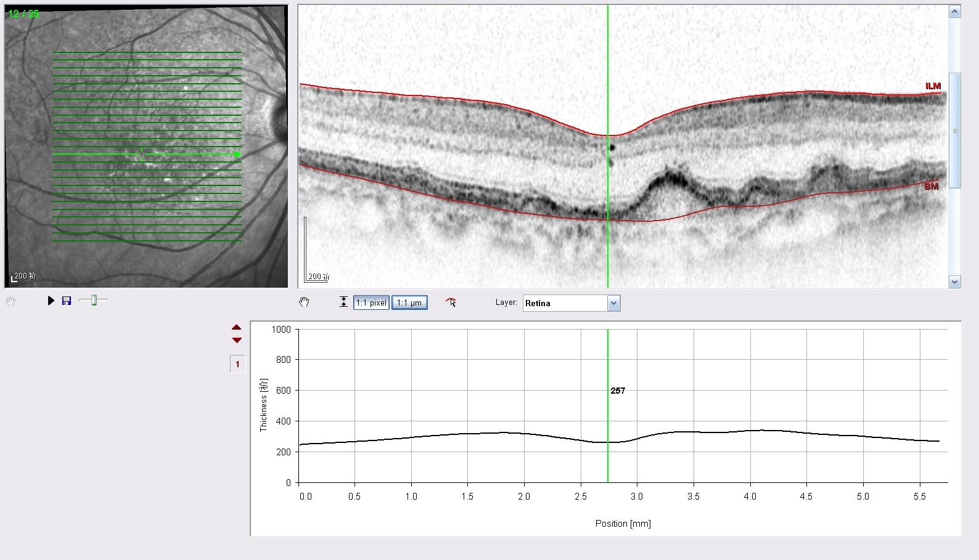
Task: Click the red up arrow beside the graph
Action: click(237, 327)
